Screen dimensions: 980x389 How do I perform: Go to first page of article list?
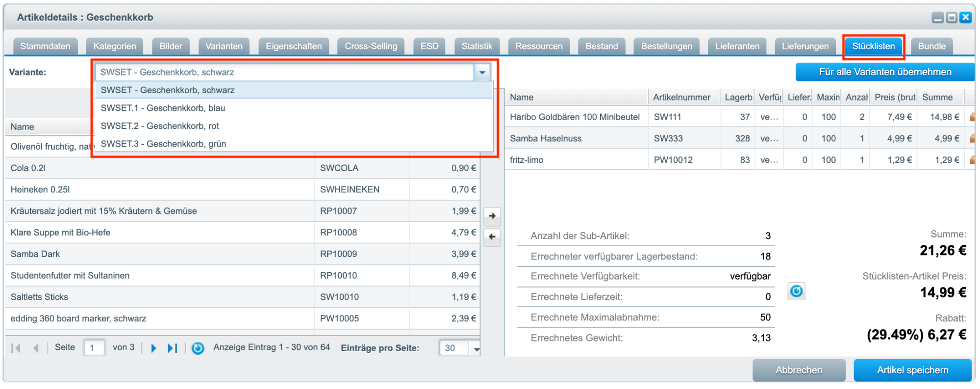pos(16,348)
